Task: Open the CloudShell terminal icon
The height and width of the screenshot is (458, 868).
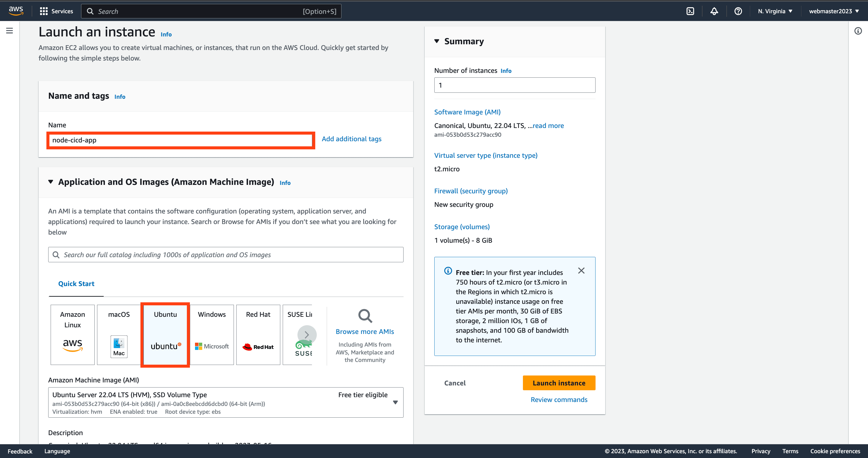Action: pos(690,11)
